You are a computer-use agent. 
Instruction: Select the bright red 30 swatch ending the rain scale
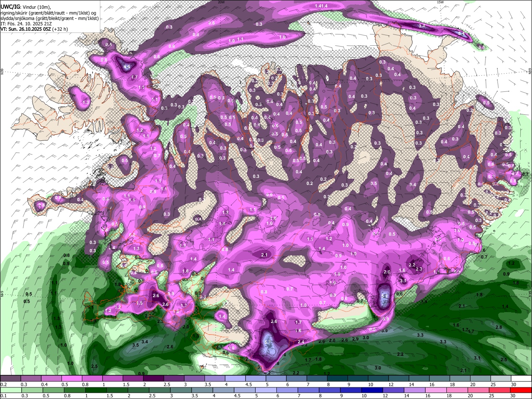pyautogui.click(x=521, y=390)
